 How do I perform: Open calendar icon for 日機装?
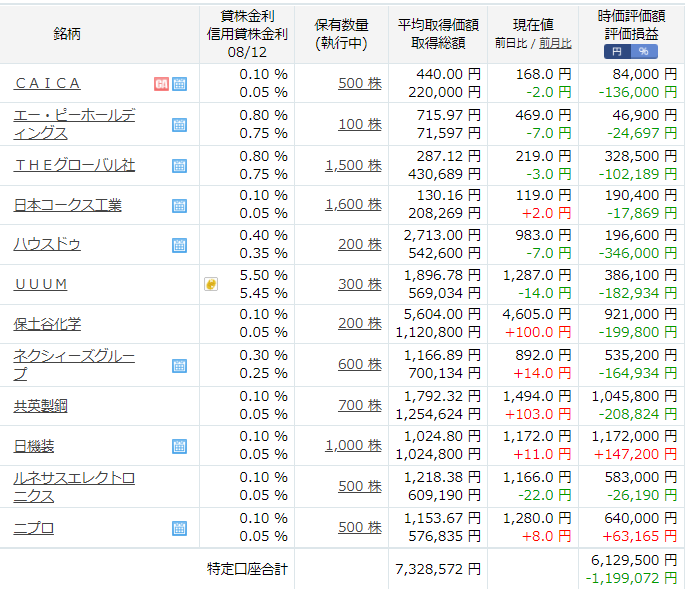[x=179, y=446]
